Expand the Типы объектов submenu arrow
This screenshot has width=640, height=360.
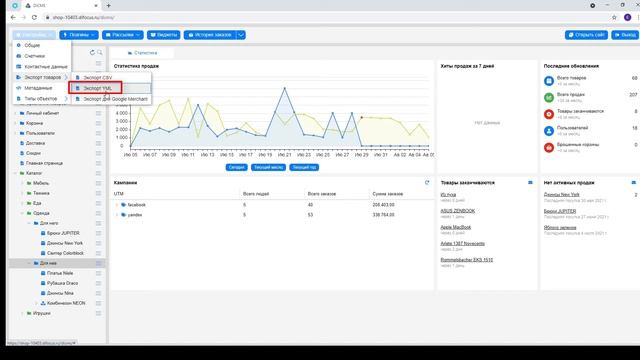(66, 98)
